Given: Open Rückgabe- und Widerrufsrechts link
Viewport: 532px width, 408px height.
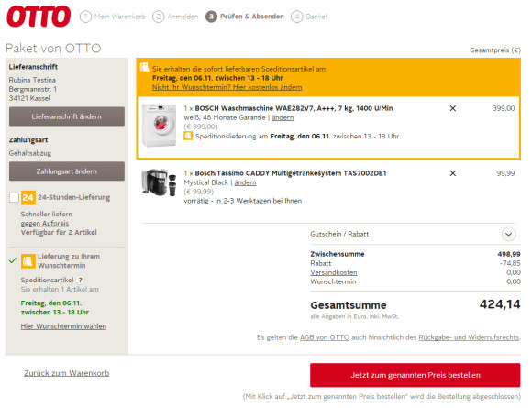Looking at the screenshot, I should (469, 337).
